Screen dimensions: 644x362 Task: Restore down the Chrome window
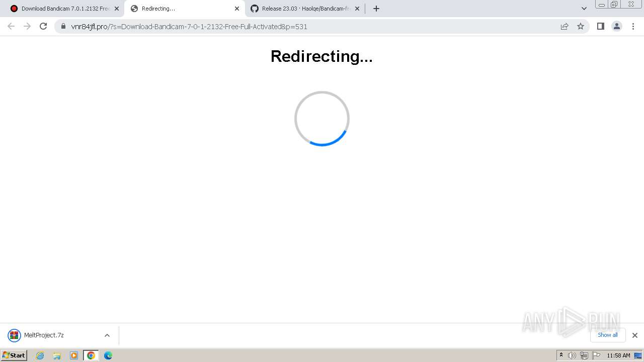tap(614, 5)
